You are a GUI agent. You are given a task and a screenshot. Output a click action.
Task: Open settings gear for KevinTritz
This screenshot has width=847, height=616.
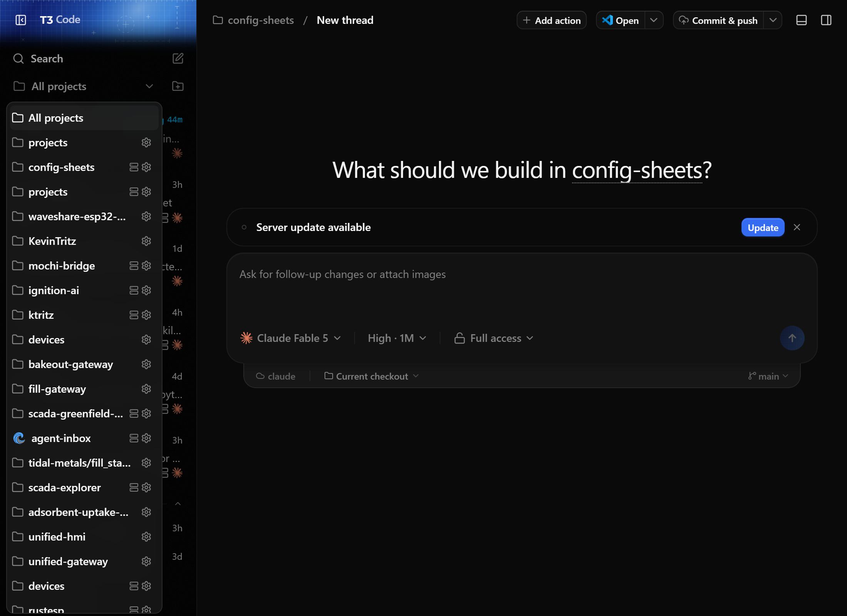pyautogui.click(x=146, y=241)
